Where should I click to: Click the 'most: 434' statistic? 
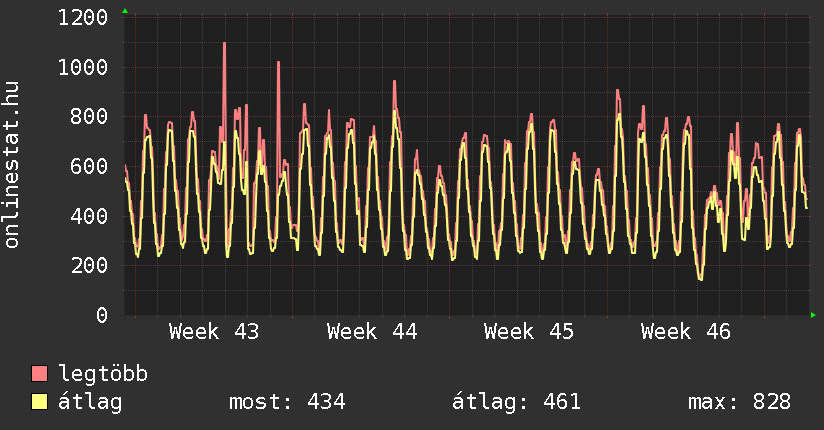[287, 402]
